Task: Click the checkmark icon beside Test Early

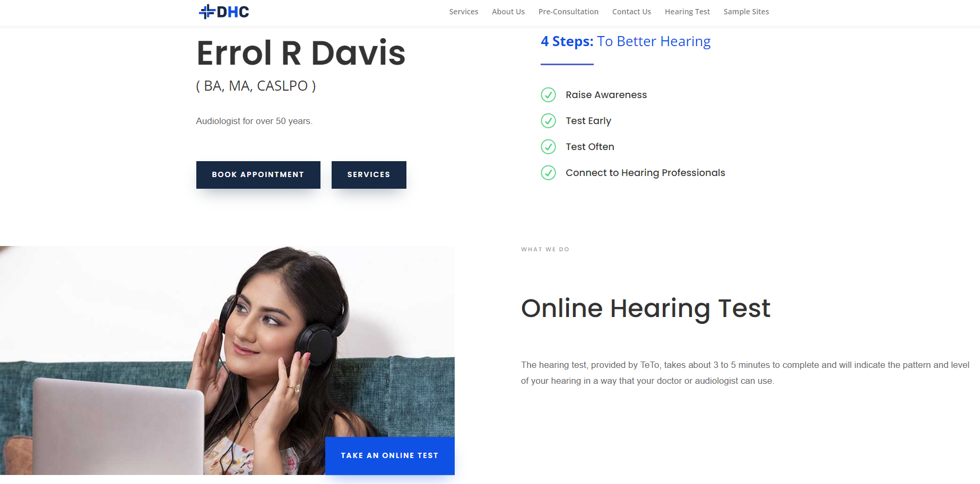Action: coord(548,121)
